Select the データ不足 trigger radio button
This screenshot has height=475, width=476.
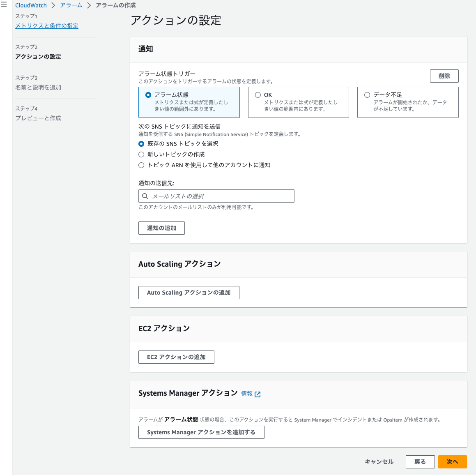tap(367, 95)
